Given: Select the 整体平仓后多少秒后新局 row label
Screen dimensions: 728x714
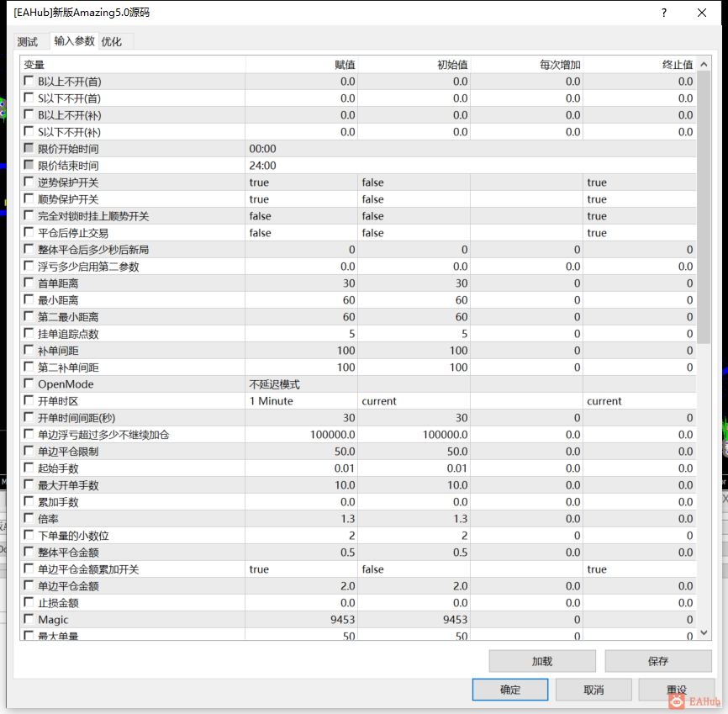Looking at the screenshot, I should point(93,250).
